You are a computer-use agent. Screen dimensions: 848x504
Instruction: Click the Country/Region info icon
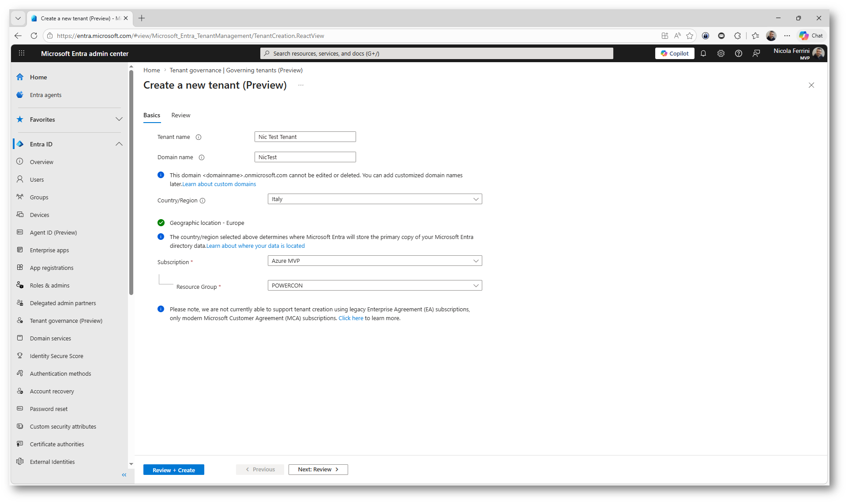point(203,201)
